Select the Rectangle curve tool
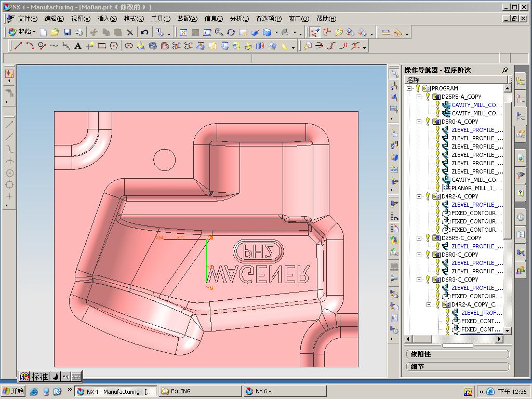 point(102,46)
